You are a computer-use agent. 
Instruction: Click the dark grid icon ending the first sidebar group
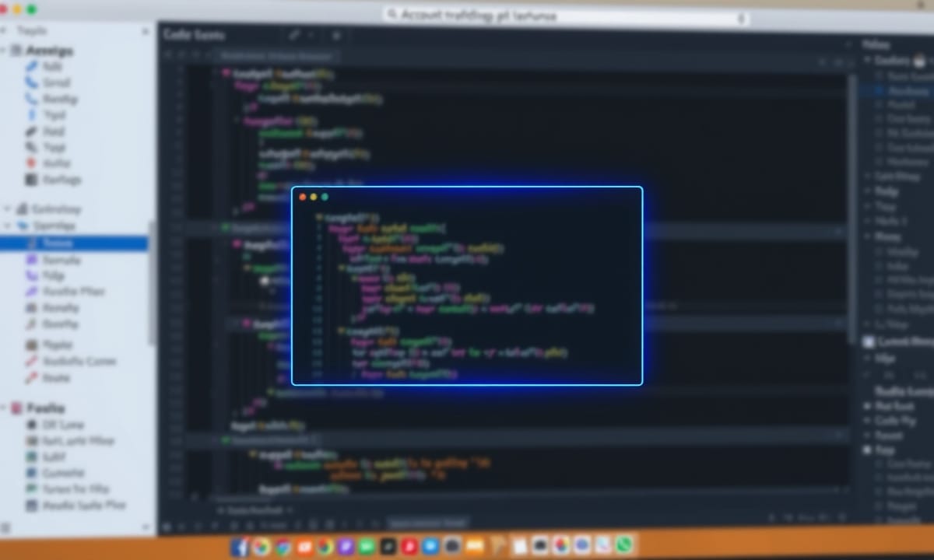tap(32, 180)
